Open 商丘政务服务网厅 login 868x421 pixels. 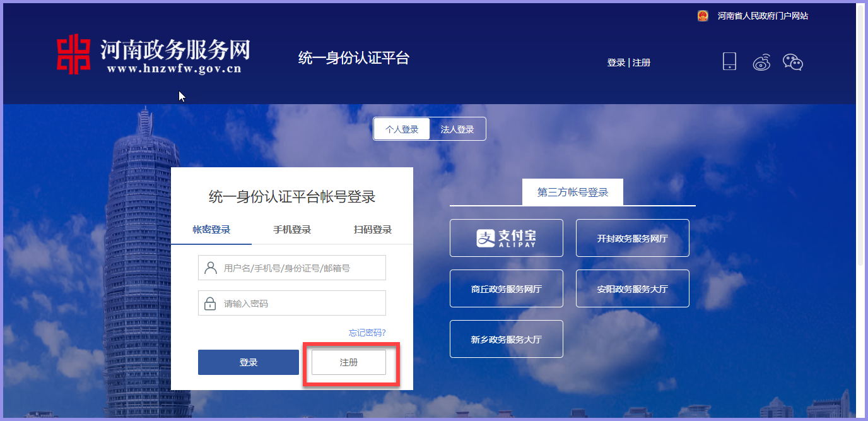coord(507,288)
